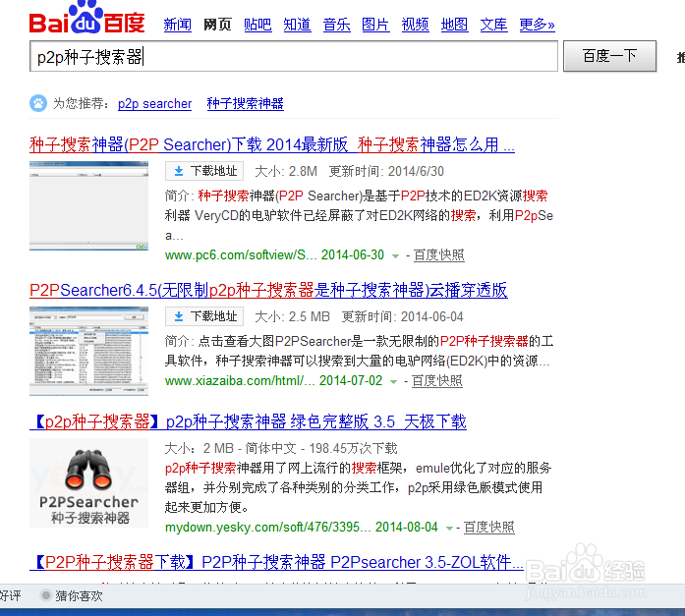Screen dimensions: 685x616
Task: Open 百度快照 for xiazaiba result
Action: coord(437,380)
